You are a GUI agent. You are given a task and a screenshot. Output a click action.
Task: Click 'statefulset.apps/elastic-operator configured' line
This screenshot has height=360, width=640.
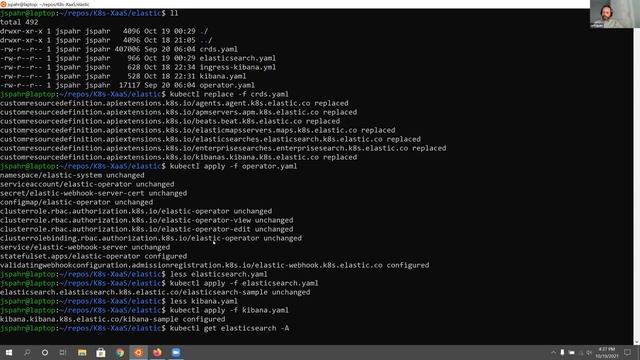pyautogui.click(x=93, y=256)
